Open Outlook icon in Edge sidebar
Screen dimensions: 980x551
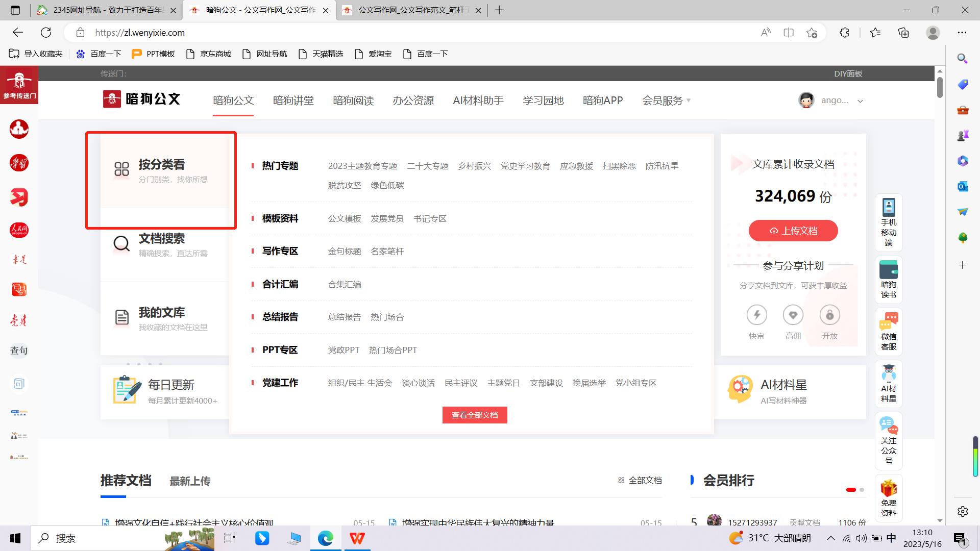963,186
